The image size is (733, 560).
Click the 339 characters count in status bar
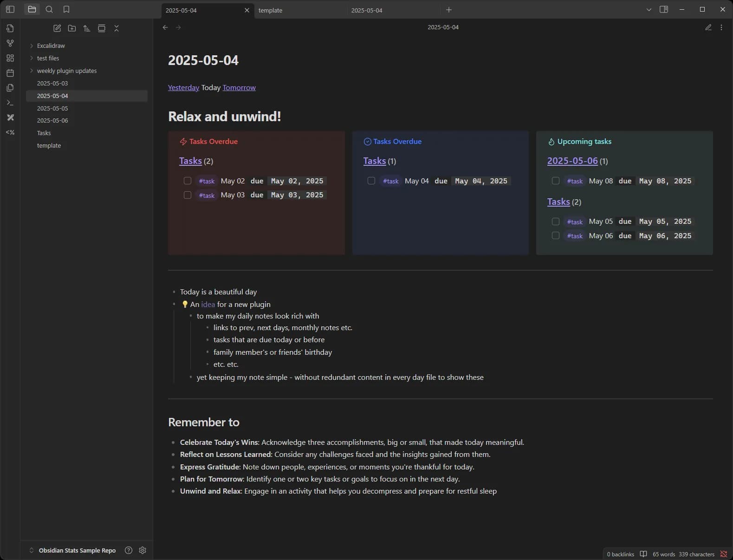(x=696, y=554)
